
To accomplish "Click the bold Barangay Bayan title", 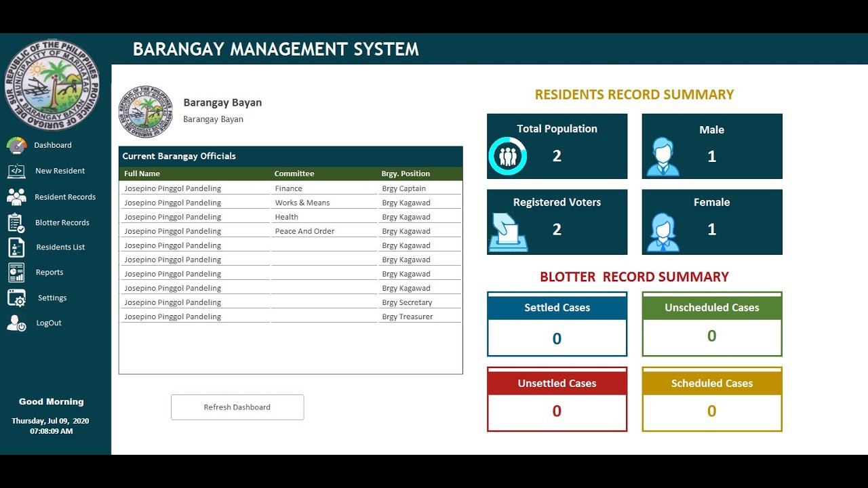I will [x=222, y=103].
